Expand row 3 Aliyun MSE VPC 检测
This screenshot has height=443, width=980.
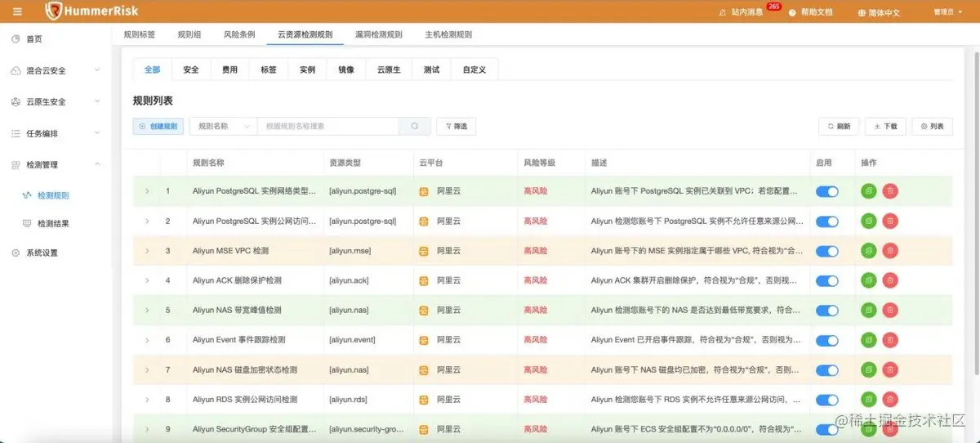[148, 250]
